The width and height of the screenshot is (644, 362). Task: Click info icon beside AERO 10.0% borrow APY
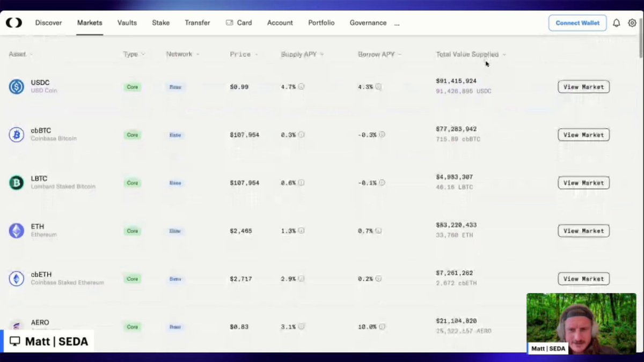click(382, 327)
